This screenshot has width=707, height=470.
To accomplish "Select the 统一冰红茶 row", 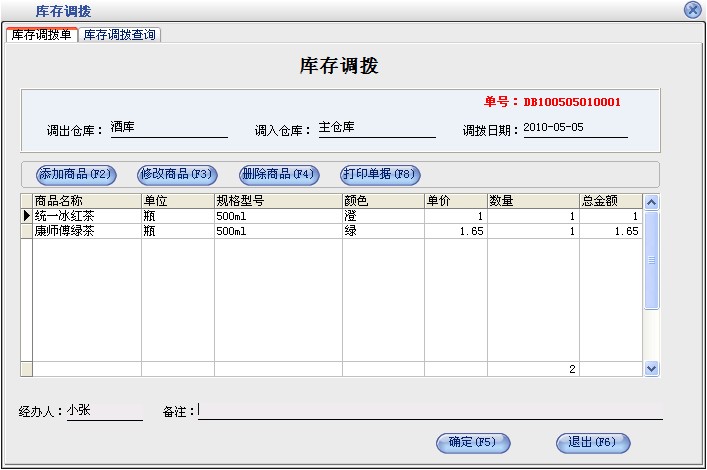I will [x=86, y=216].
